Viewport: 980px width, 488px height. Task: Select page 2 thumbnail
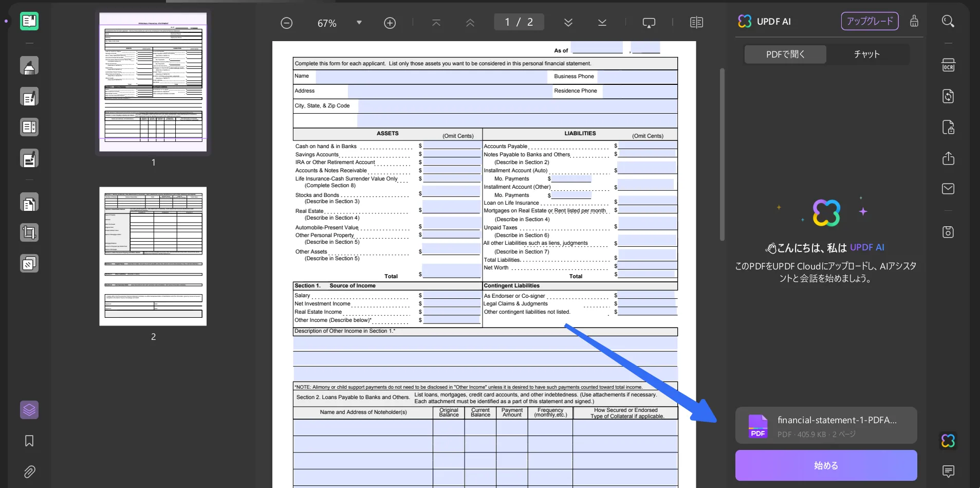tap(153, 256)
